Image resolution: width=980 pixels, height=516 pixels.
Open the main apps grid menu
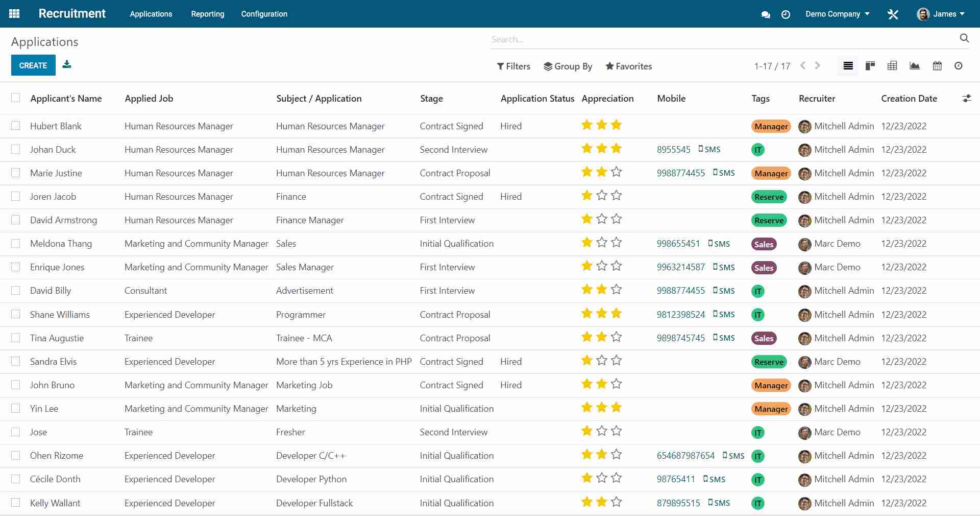pos(14,14)
